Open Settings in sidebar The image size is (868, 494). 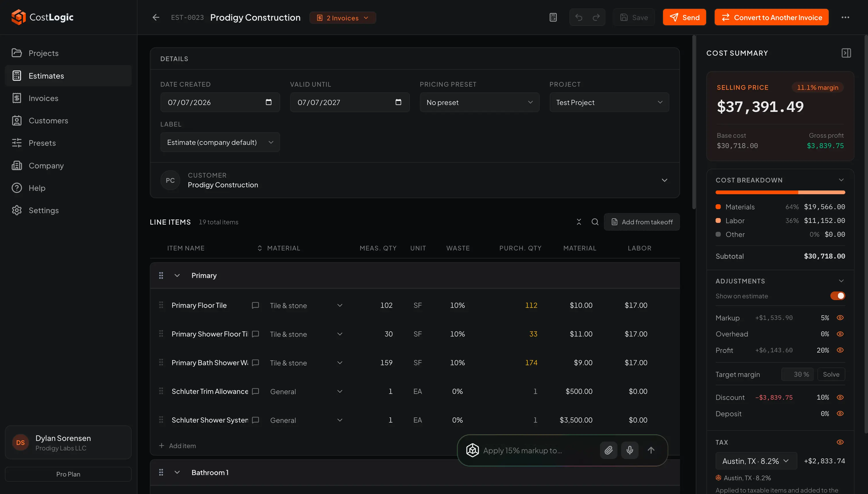tap(68, 210)
